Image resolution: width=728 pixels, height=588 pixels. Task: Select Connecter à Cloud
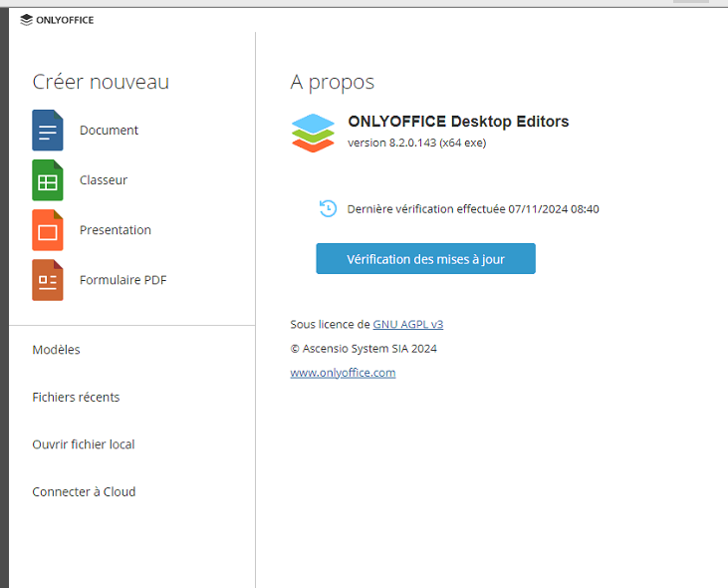(x=84, y=492)
